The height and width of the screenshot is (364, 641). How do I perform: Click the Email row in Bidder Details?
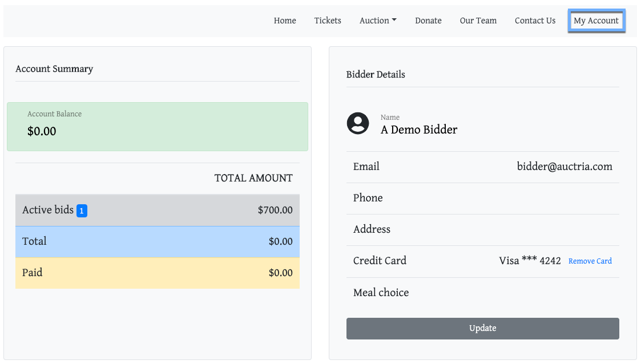point(482,167)
